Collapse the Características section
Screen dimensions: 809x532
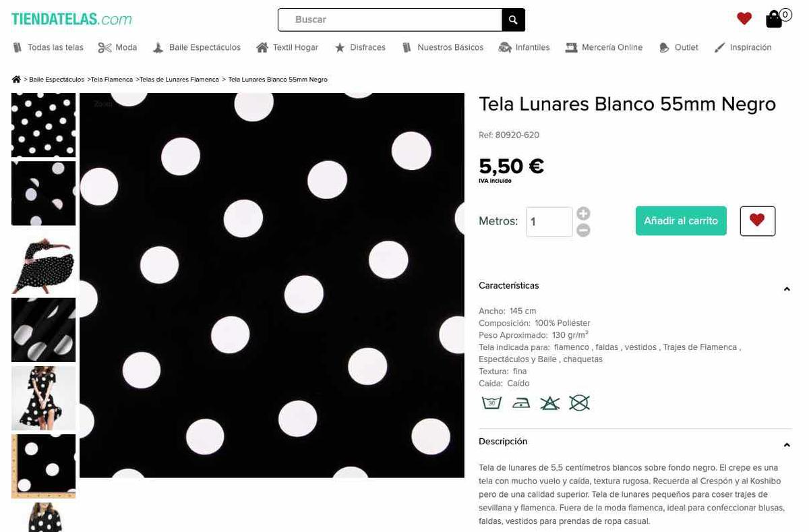click(x=787, y=289)
